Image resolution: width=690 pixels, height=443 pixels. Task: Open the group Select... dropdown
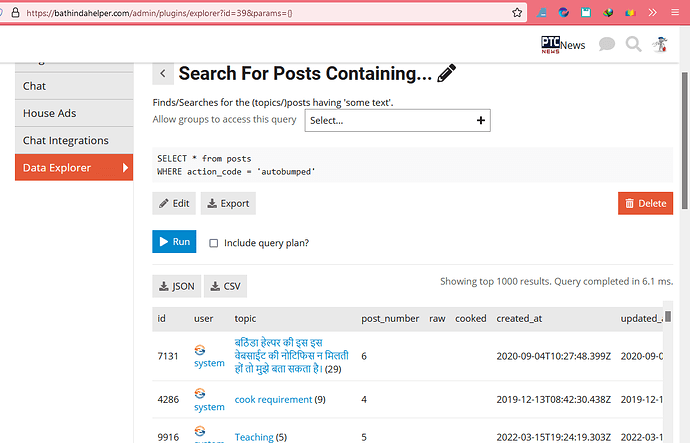397,121
